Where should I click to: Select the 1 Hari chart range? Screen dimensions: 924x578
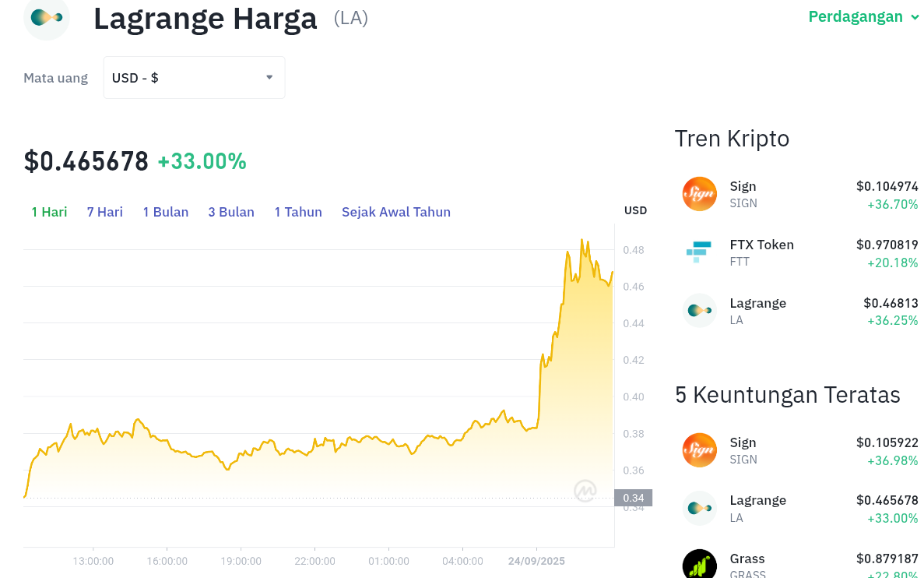pyautogui.click(x=50, y=212)
